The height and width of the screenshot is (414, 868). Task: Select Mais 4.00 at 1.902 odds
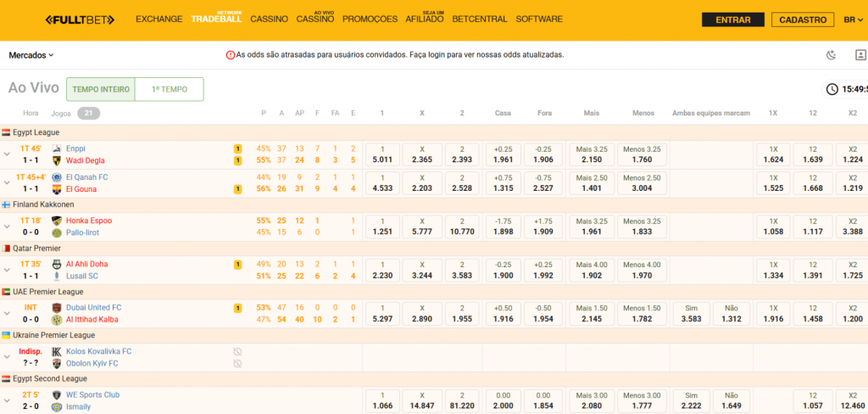591,270
